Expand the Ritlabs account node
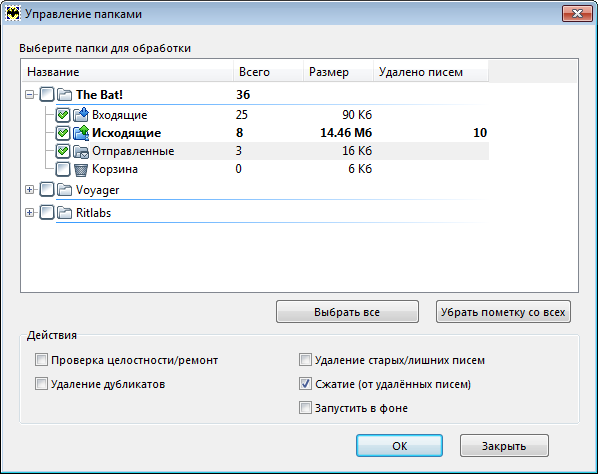Viewport: 598px width, 474px height. (x=29, y=212)
